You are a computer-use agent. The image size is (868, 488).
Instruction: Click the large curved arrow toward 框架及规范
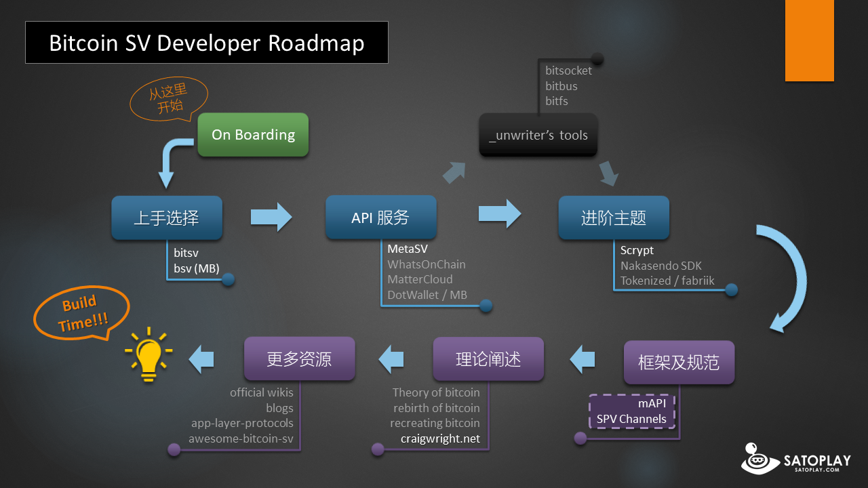point(788,278)
